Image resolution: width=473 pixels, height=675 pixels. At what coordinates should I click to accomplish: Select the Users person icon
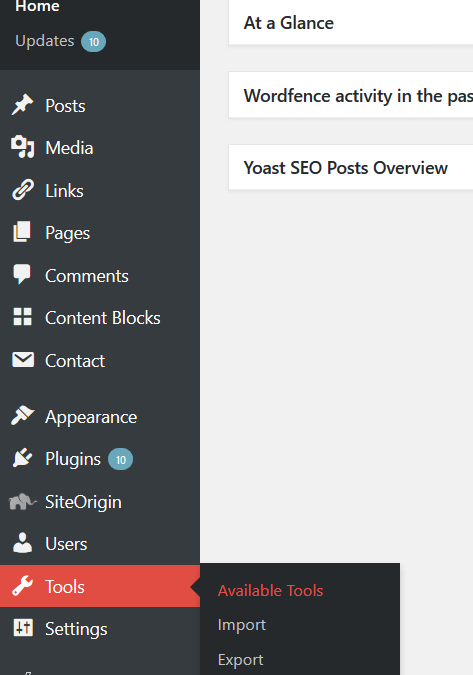pos(22,543)
